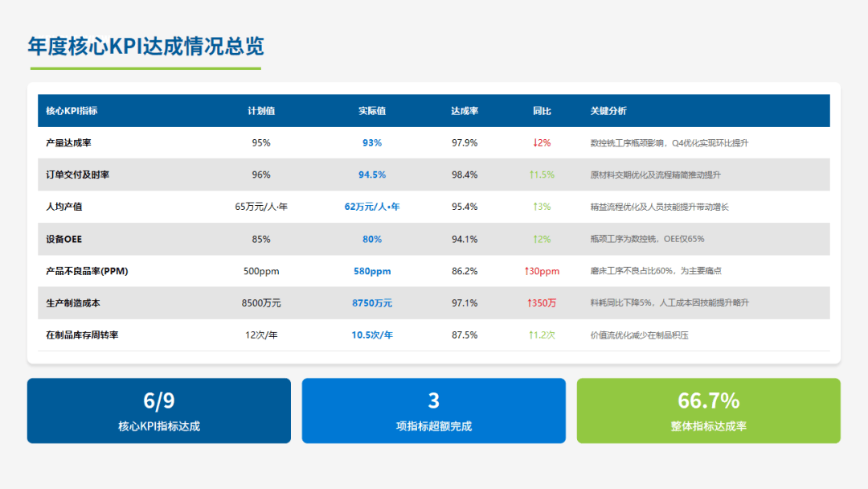The height and width of the screenshot is (489, 868).
Task: Click the red ↑350万 year-over-year value
Action: (542, 303)
